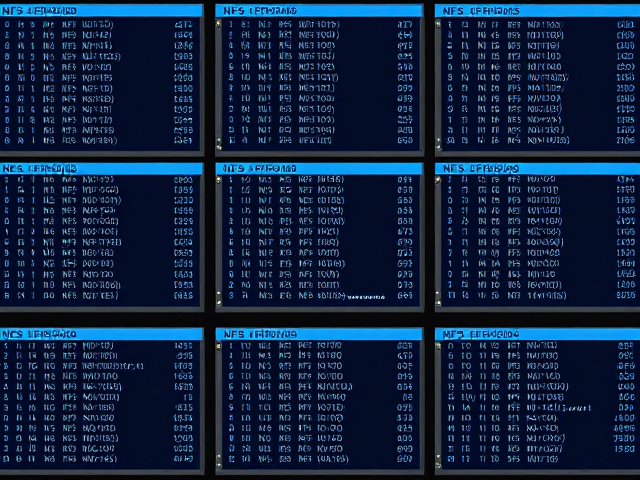Select the bottom-center NFS panel title bar
Screen dimensions: 640x480
pyautogui.click(x=319, y=334)
